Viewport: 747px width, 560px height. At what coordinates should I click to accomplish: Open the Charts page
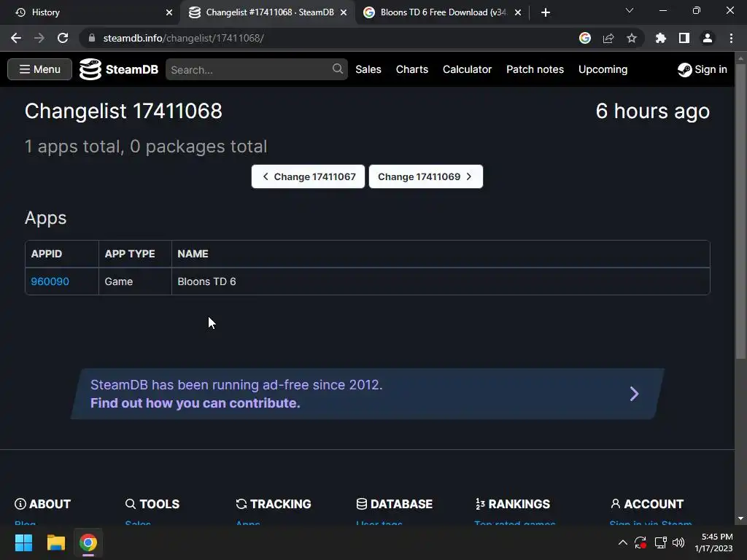[x=412, y=69]
